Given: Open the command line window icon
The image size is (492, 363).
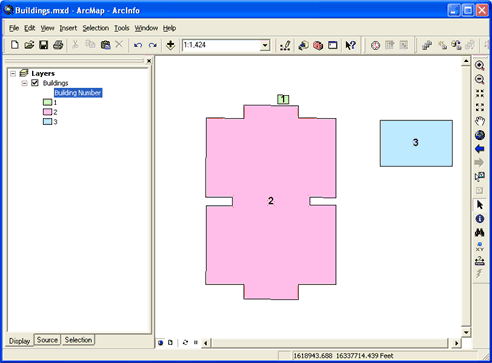Looking at the screenshot, I should [333, 45].
